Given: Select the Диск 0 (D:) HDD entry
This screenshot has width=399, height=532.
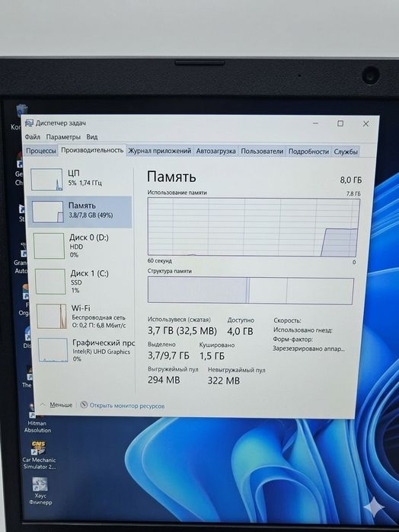Looking at the screenshot, I should pos(82,246).
